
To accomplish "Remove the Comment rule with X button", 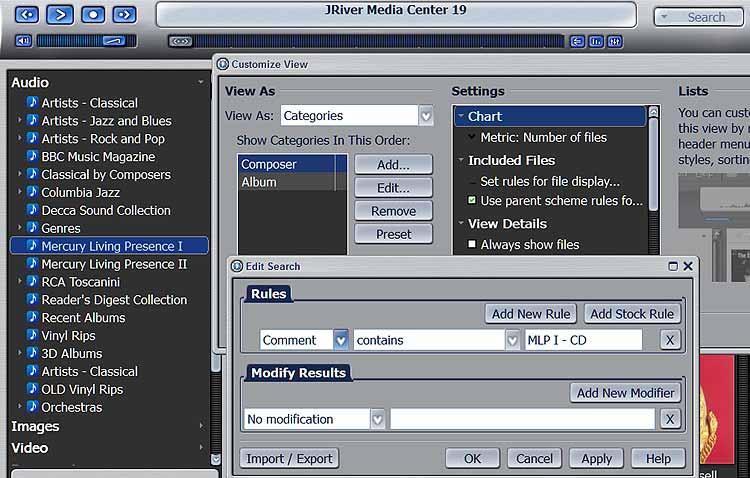I will (671, 340).
